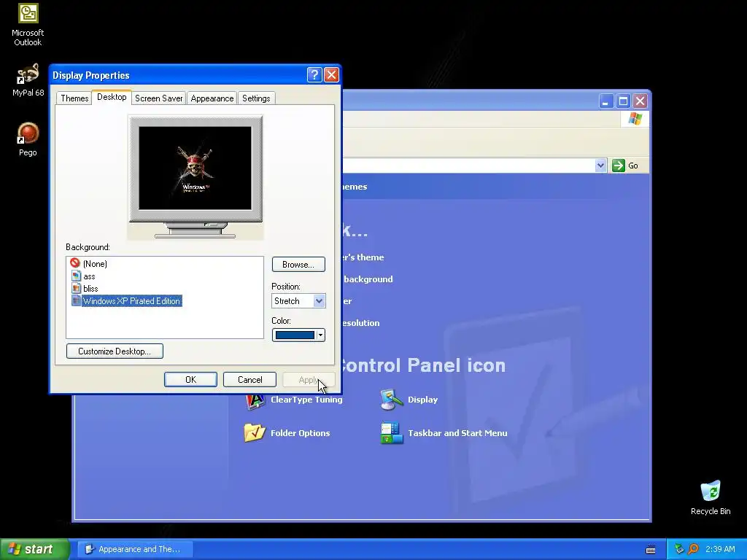Click the Windows flag logo in Control Panel window
The width and height of the screenshot is (747, 560).
(635, 119)
